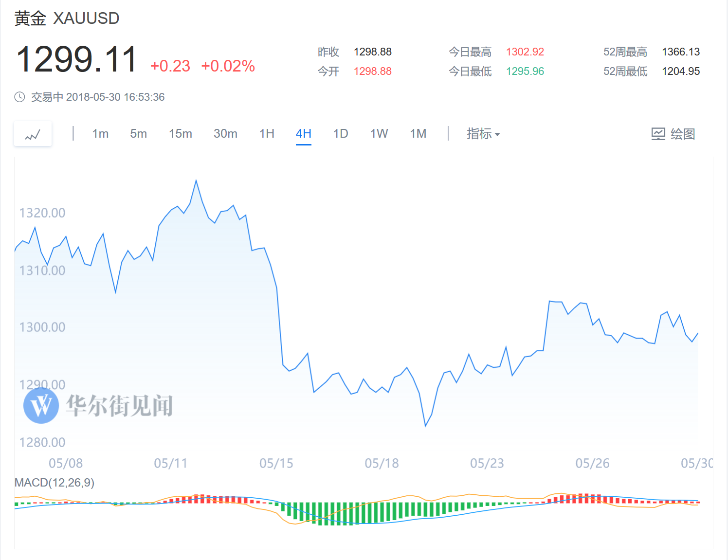Viewport: 728px width, 560px height.
Task: Click the line chart type icon
Action: point(33,134)
